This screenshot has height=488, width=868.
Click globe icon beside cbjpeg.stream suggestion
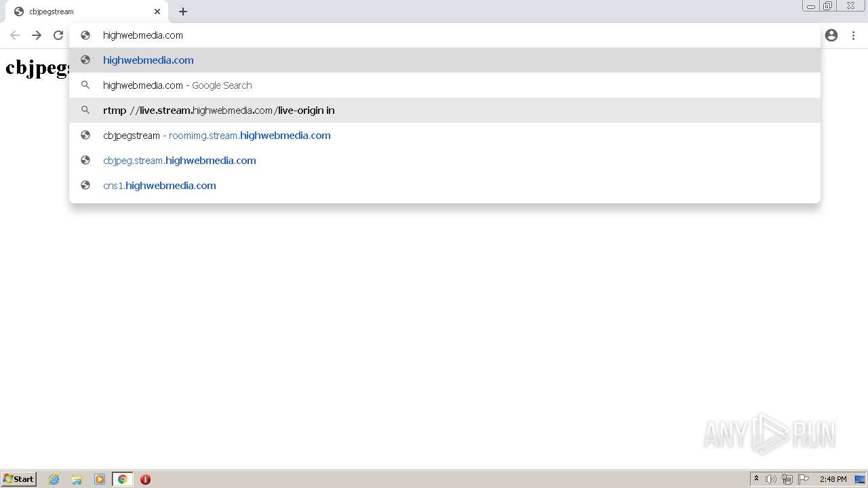[x=85, y=160]
